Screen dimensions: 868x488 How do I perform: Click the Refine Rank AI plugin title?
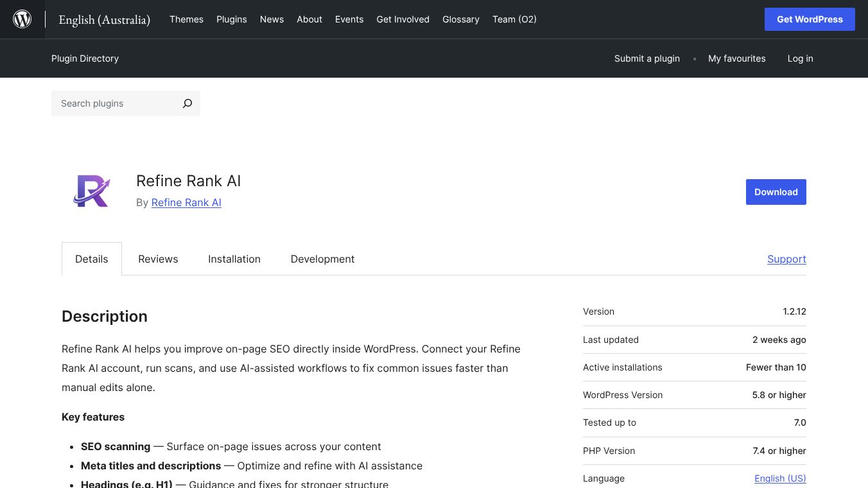pos(189,181)
